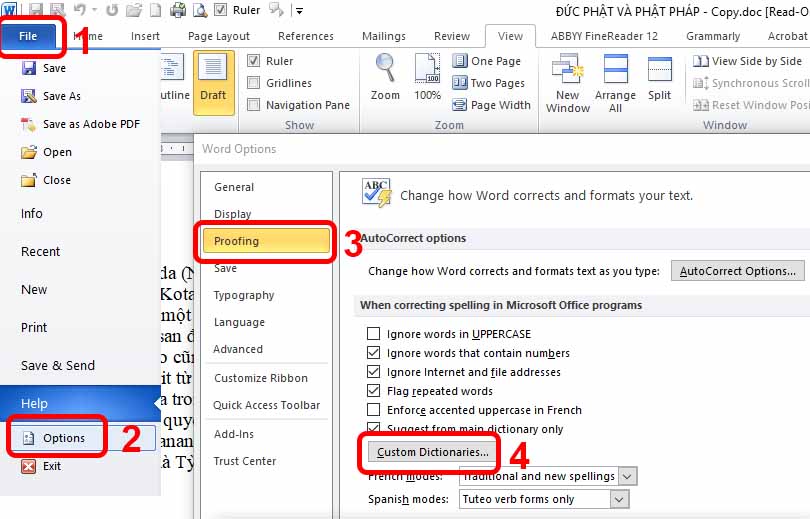The image size is (810, 519).
Task: Enable Navigation Pane checkbox
Action: [x=253, y=105]
